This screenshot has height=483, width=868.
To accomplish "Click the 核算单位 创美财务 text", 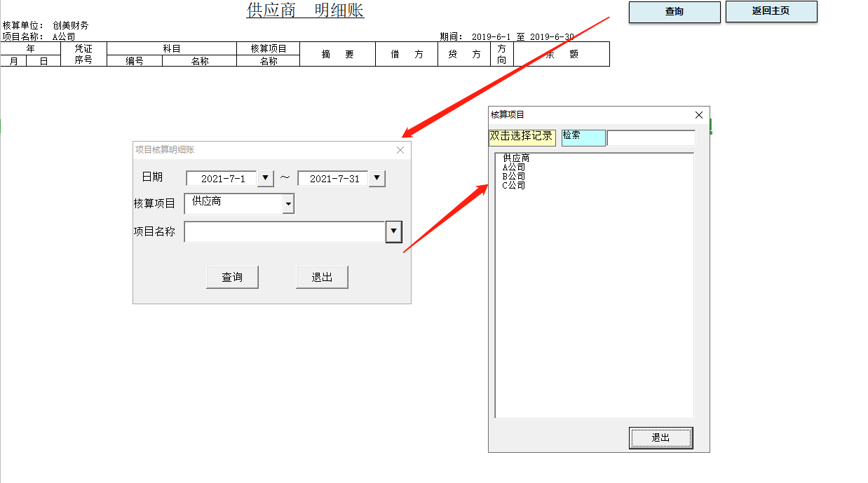I will tap(46, 26).
